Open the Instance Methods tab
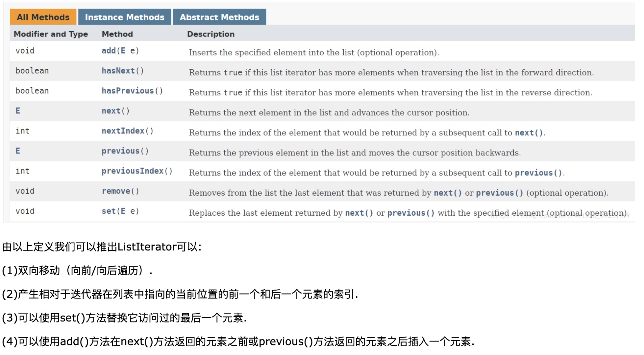Image resolution: width=644 pixels, height=355 pixels. [x=125, y=17]
